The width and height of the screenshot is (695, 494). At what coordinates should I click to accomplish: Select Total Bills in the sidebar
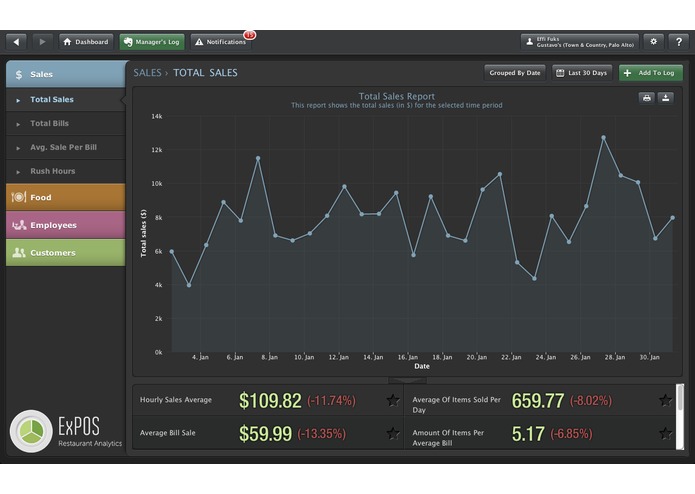(66, 124)
